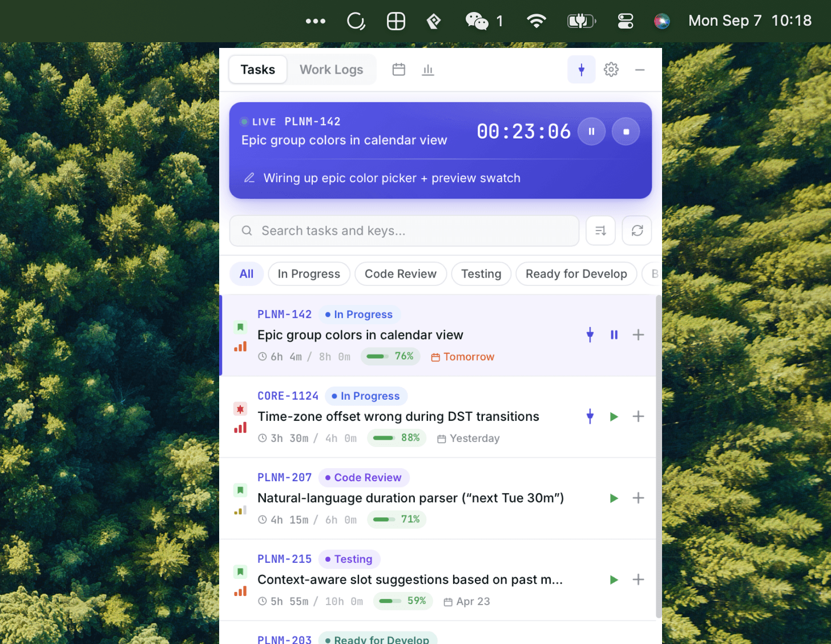Click the work note text about epic color picker

click(392, 178)
